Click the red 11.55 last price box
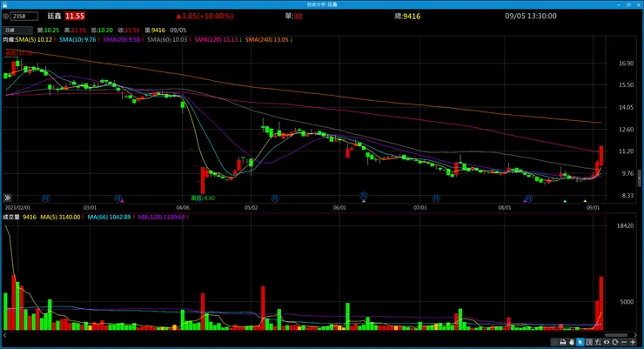 tap(75, 16)
